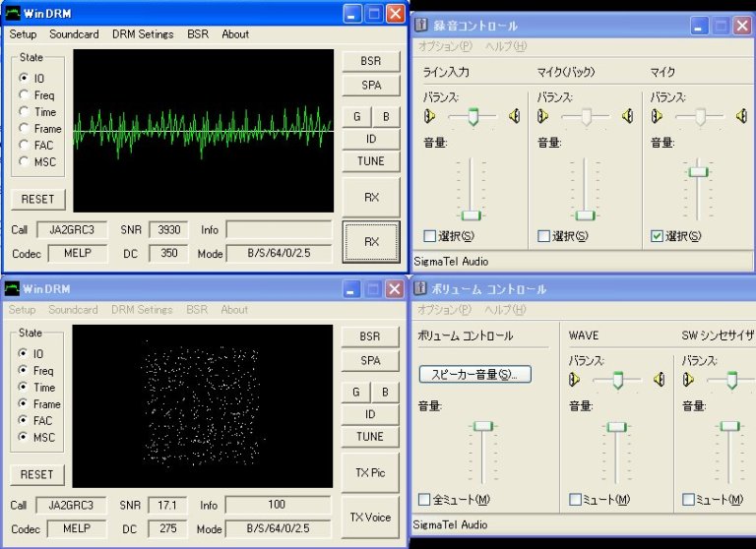The height and width of the screenshot is (549, 756).
Task: Click the ボリューム コントロール title bar mixer icon
Action: tap(420, 288)
